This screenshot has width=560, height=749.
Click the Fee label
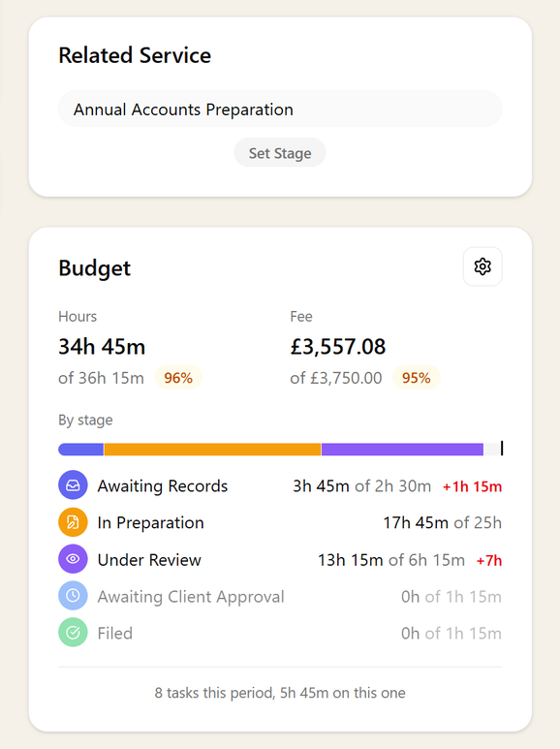coord(301,316)
